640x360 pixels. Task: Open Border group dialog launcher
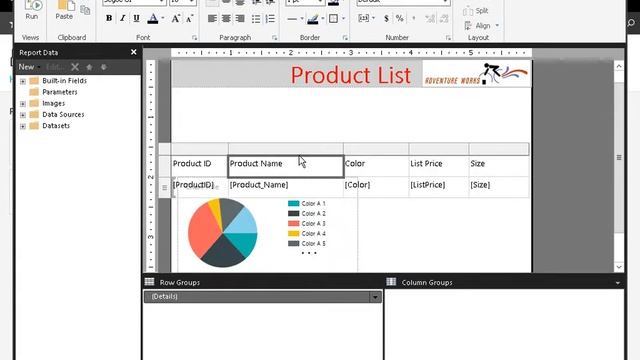pos(345,38)
